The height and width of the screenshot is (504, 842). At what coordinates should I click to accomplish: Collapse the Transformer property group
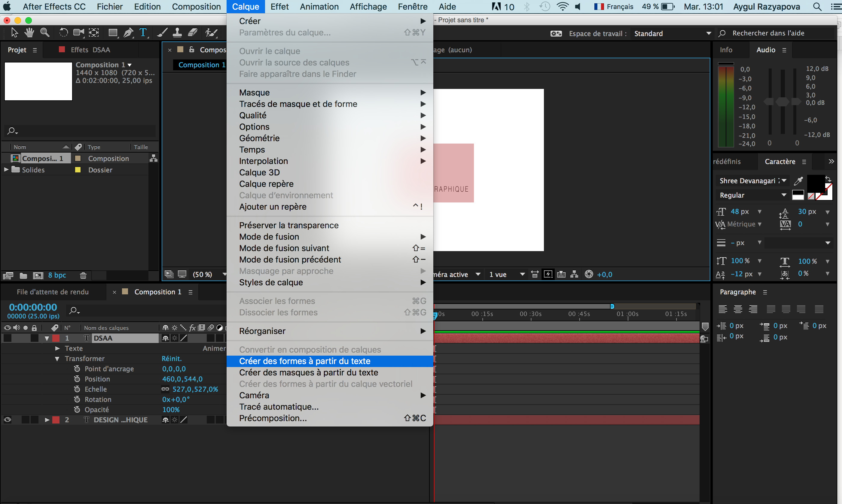coord(57,359)
